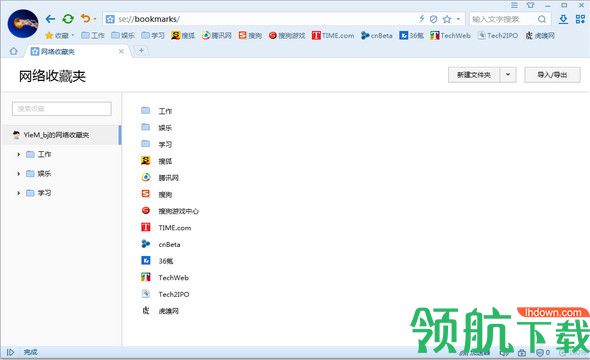Open the three-lines main menu icon
Image resolution: width=590 pixels, height=360 pixels.
(514, 5)
